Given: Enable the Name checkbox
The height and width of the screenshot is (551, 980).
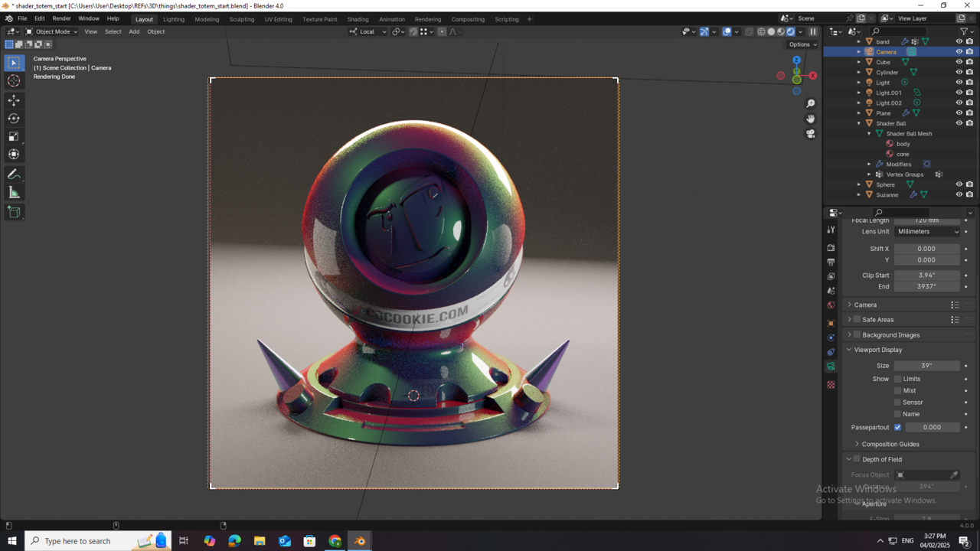Looking at the screenshot, I should coord(897,414).
